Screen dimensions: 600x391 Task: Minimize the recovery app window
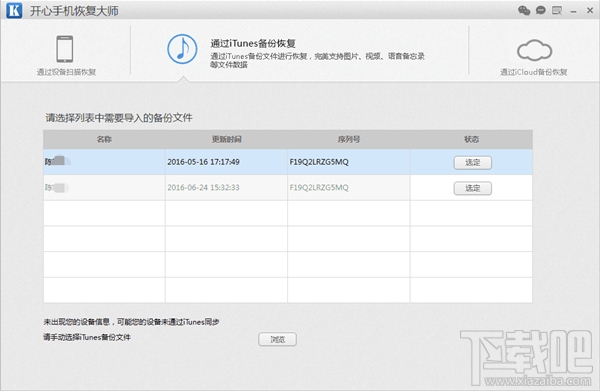point(573,11)
